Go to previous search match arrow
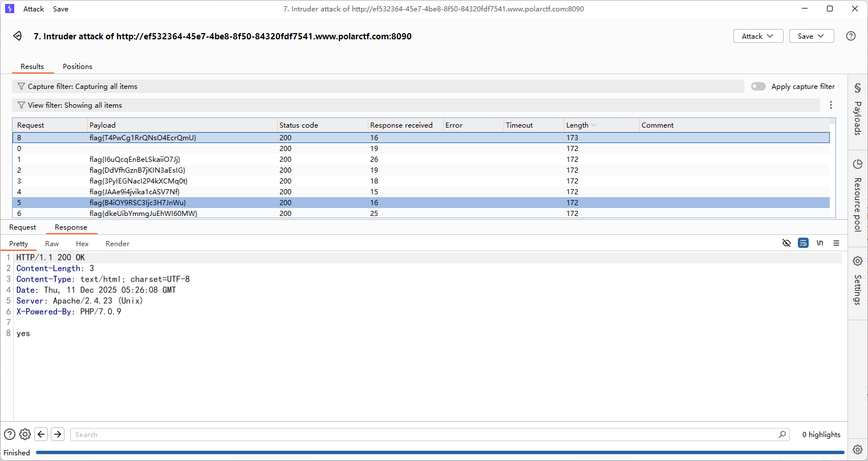 [x=41, y=434]
